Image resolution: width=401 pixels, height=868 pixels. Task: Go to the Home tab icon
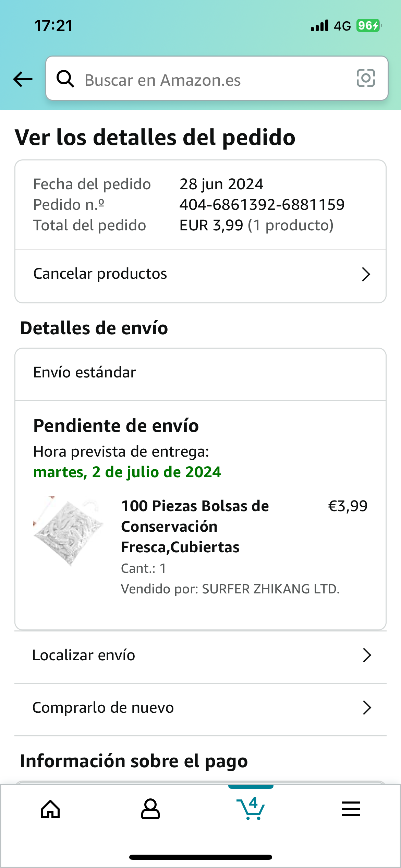point(50,809)
